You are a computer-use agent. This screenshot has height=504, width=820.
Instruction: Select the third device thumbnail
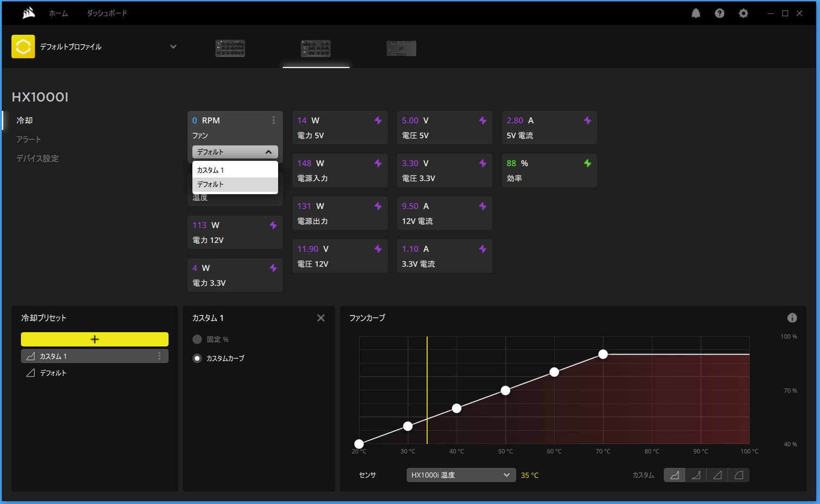[x=401, y=49]
